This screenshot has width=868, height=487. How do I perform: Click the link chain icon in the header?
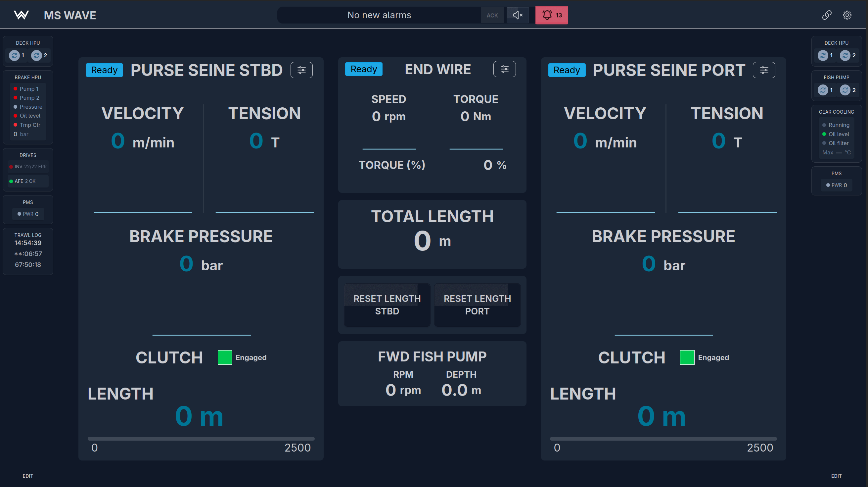click(827, 15)
